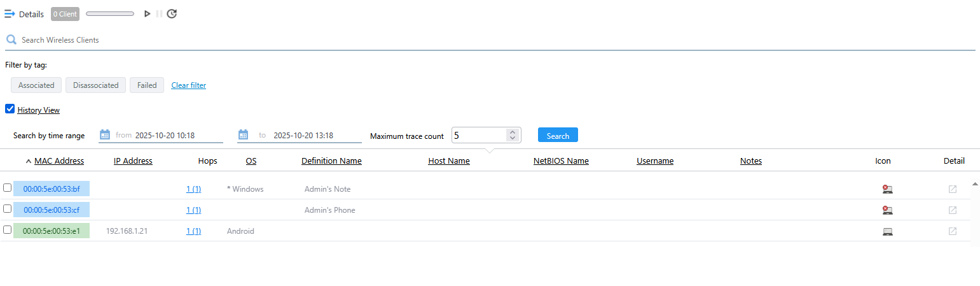Filter by the Associated tag
Viewport: 980px width, 286px height.
(x=36, y=85)
